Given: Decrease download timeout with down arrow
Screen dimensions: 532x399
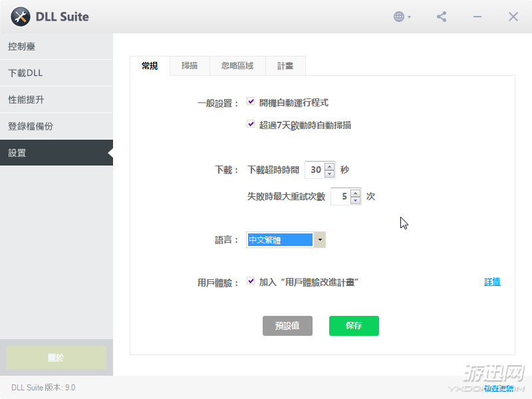Looking at the screenshot, I should point(329,174).
